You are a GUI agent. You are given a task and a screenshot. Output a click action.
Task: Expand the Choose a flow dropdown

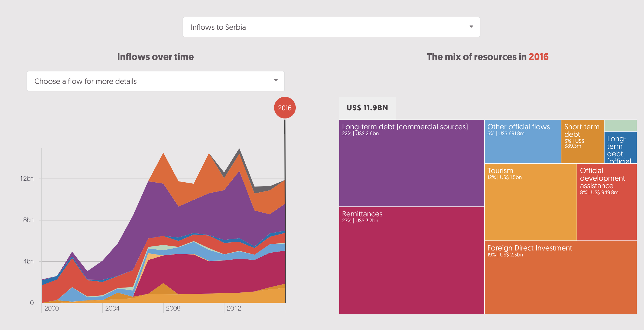155,81
